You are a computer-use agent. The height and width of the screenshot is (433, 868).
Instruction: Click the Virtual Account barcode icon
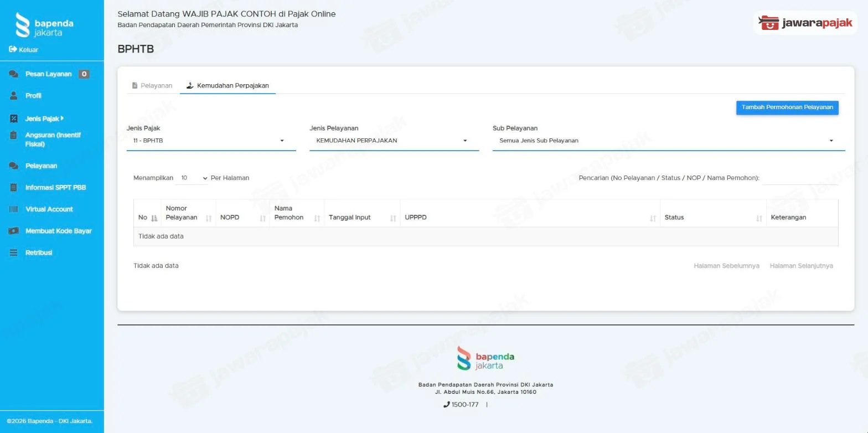point(14,209)
